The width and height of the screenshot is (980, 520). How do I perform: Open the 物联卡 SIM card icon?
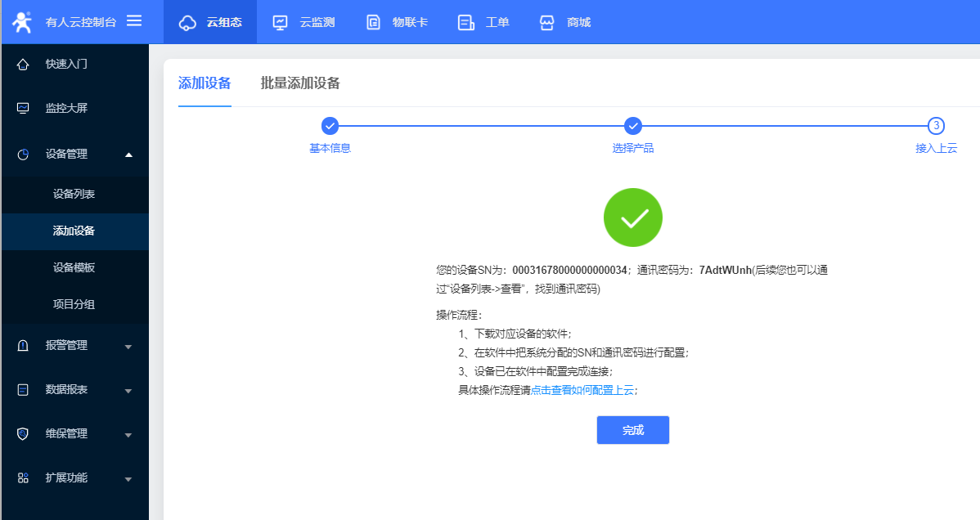pyautogui.click(x=373, y=23)
